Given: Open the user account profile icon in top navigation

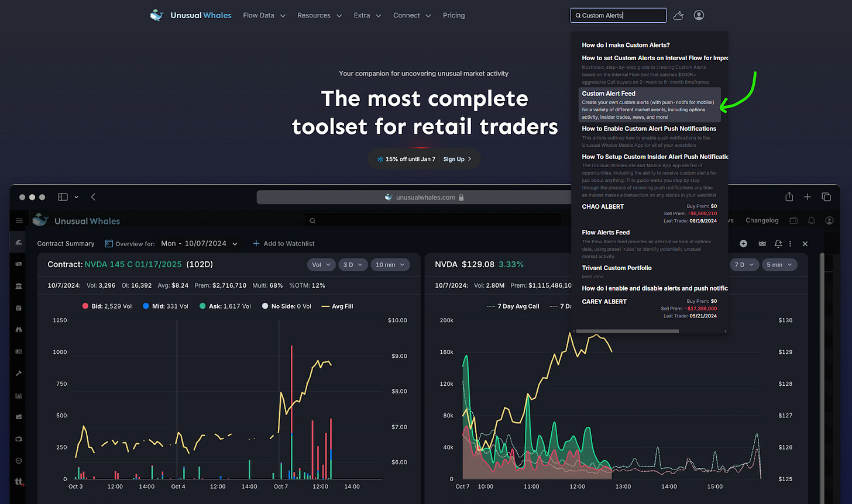Looking at the screenshot, I should tap(699, 15).
